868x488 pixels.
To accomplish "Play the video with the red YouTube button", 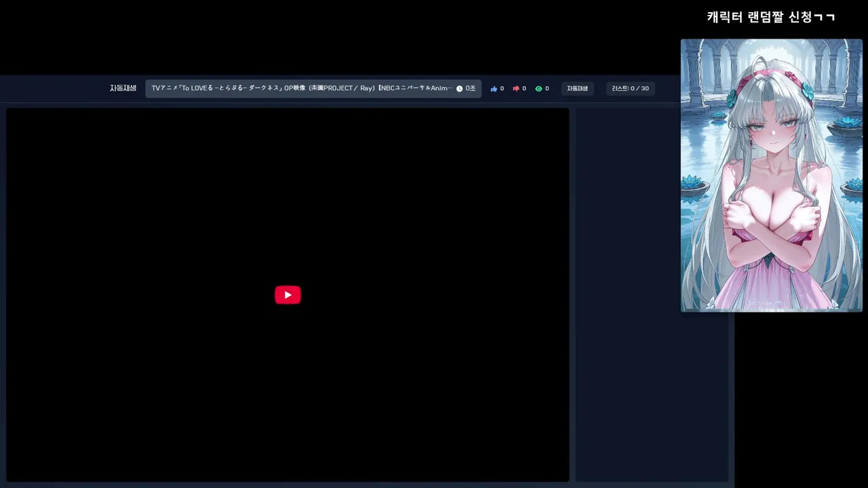I will click(x=288, y=295).
